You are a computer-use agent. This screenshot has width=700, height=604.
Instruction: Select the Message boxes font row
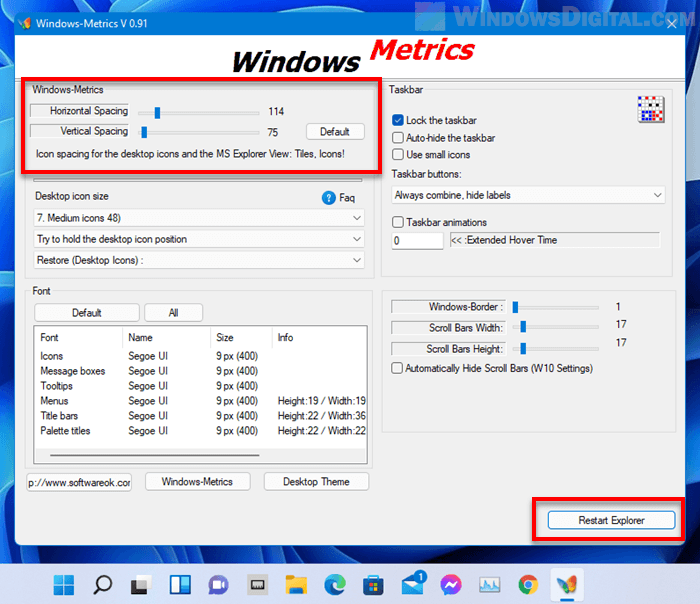[x=201, y=371]
